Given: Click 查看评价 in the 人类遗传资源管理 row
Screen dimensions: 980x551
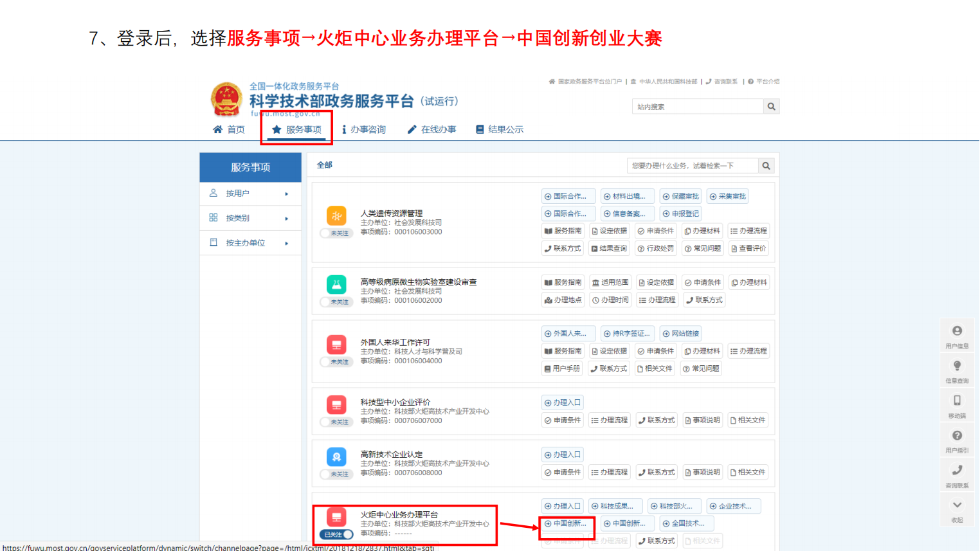Looking at the screenshot, I should click(x=749, y=248).
